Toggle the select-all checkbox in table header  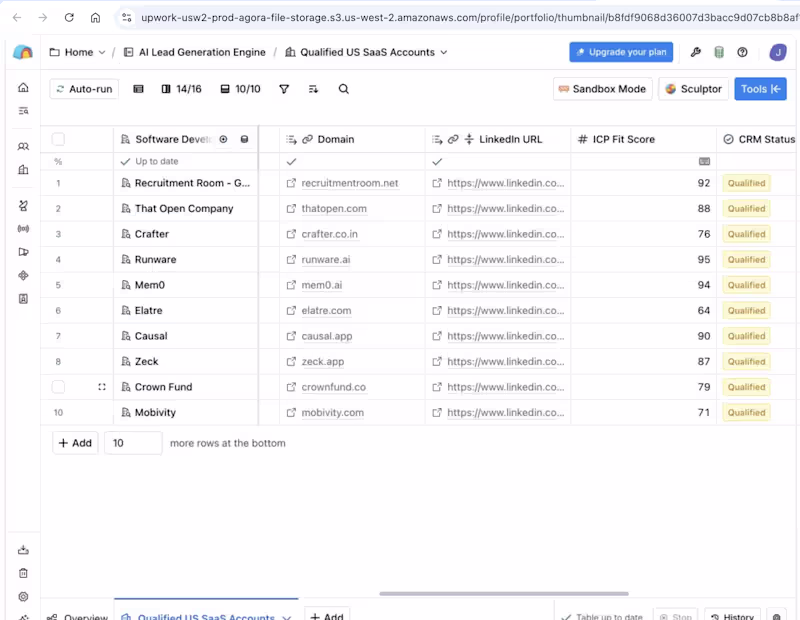[58, 139]
